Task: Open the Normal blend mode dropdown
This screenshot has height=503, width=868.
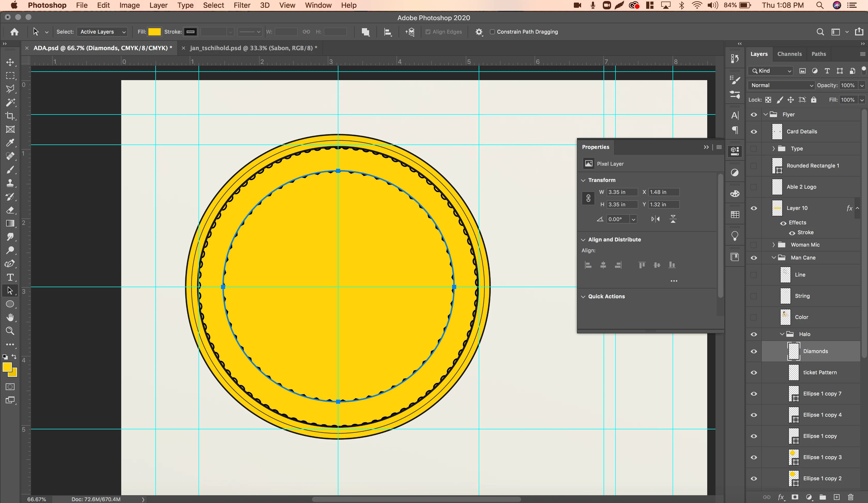Action: 781,86
